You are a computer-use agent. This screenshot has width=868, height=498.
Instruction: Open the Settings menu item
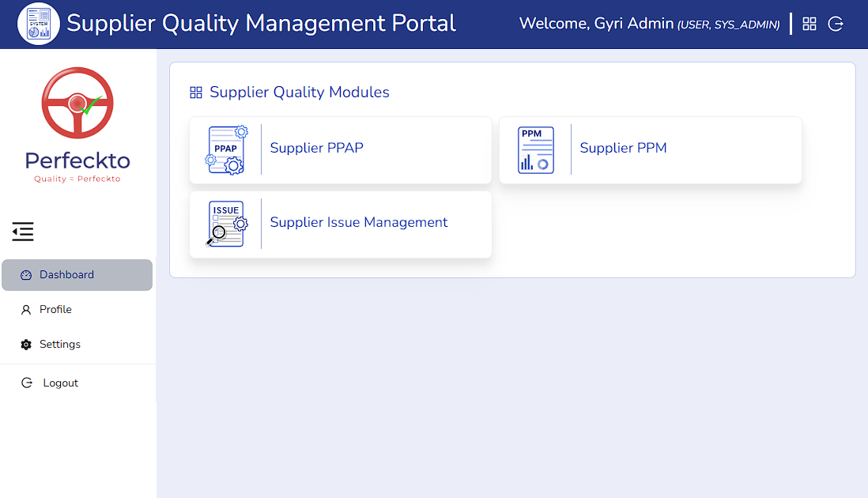(77, 345)
